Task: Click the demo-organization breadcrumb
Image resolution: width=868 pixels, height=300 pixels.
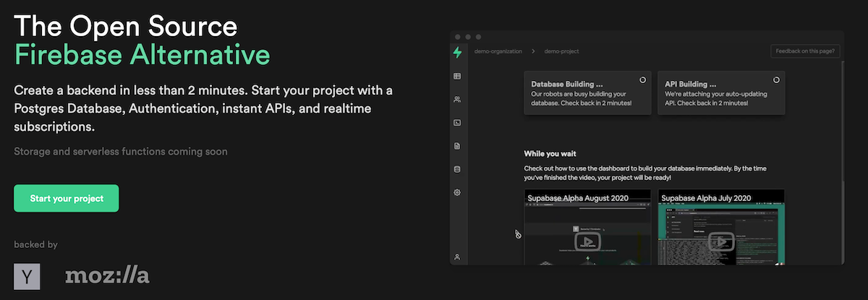Action: (x=498, y=51)
